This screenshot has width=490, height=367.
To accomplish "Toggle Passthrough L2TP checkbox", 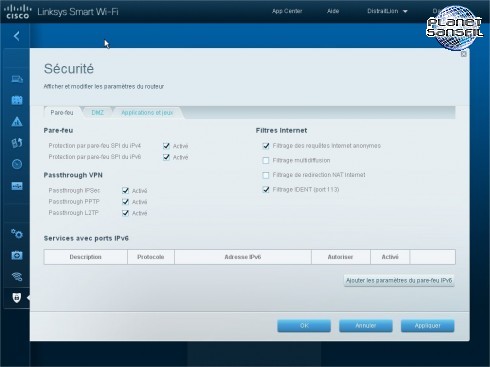I will (x=125, y=213).
